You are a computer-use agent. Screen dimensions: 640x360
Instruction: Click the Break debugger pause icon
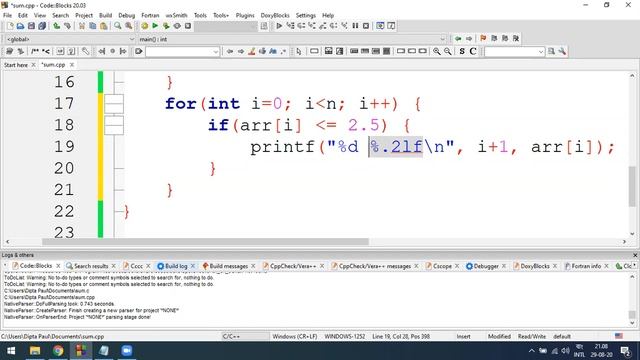point(355,26)
